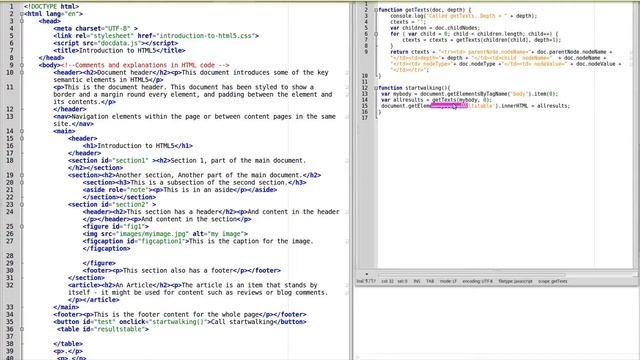Click 'var allresults' on JavaScript line 14
The height and width of the screenshot is (360, 640).
point(402,100)
